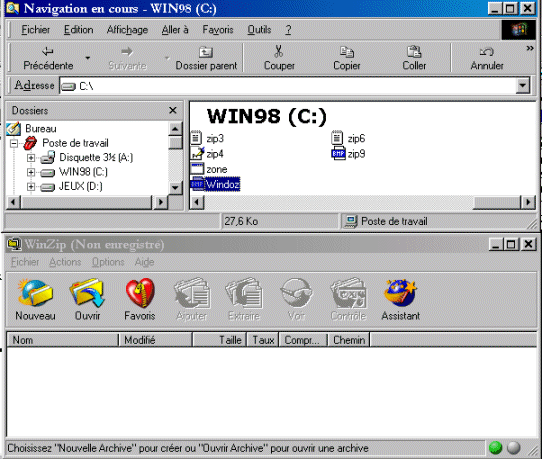Close the Dossiers pane
The image size is (542, 459).
(x=173, y=110)
